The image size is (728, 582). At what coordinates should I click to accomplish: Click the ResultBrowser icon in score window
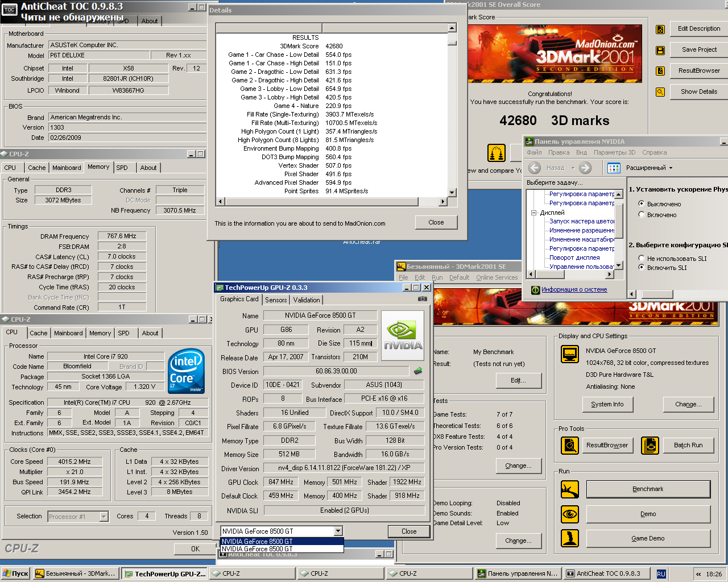tap(660, 71)
